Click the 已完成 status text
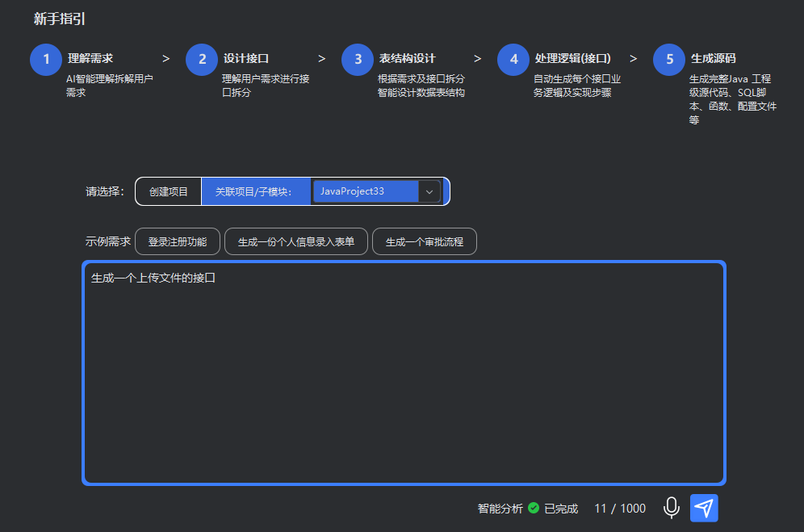Screen dimensions: 804x532 coord(561,509)
